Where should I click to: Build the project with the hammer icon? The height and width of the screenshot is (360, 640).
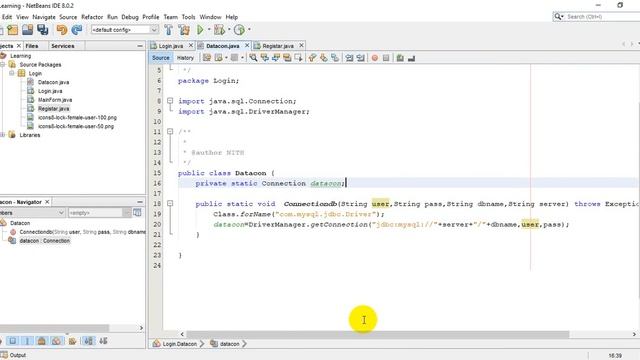click(168, 30)
